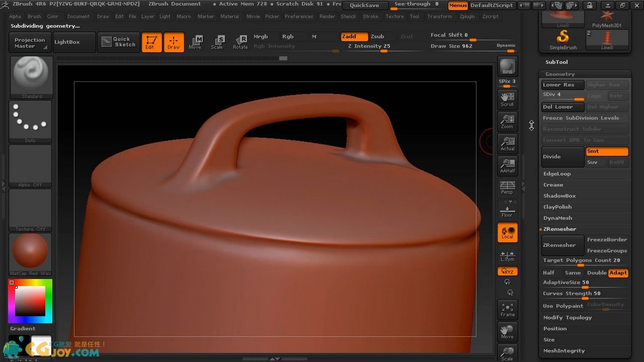
Task: Click the ZRemesher run button
Action: 562,245
